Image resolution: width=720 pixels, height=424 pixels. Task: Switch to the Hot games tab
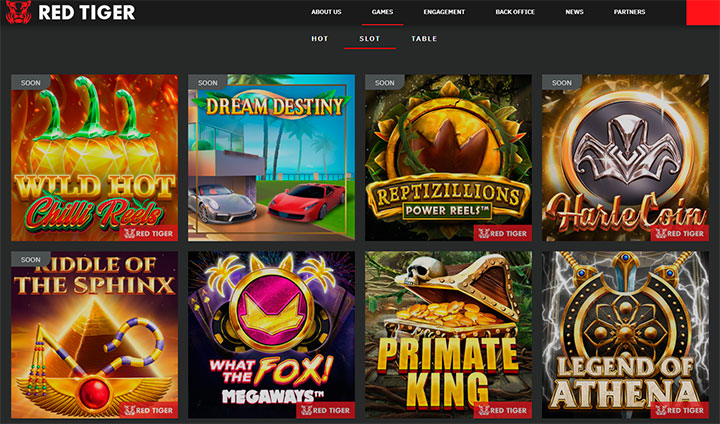click(319, 39)
